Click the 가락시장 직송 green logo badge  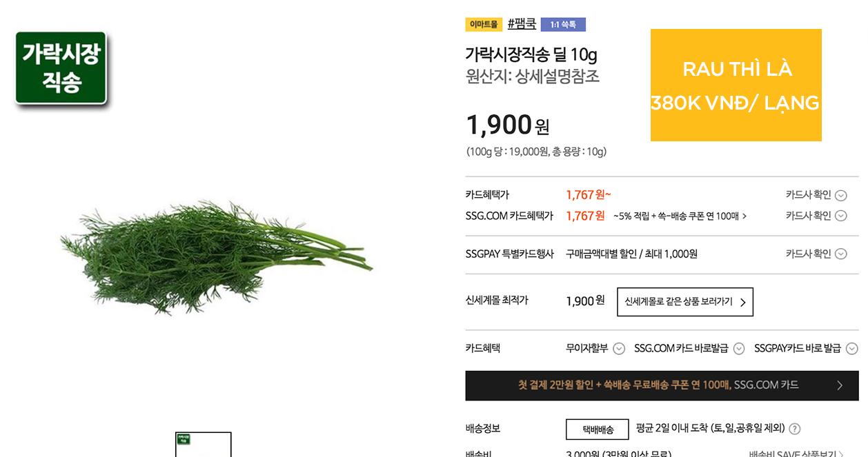[x=61, y=68]
